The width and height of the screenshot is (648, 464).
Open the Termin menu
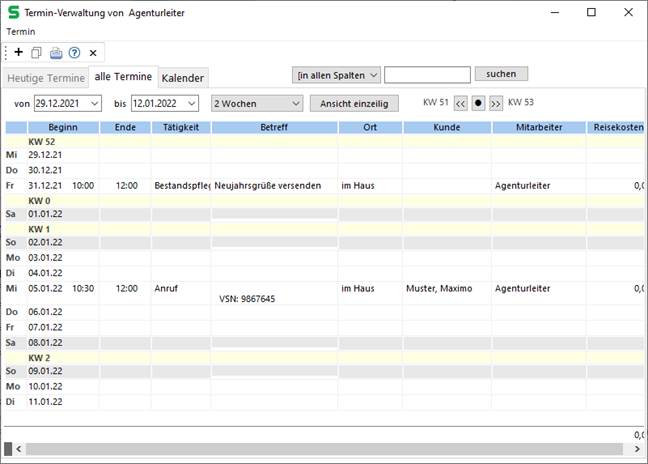click(x=21, y=32)
